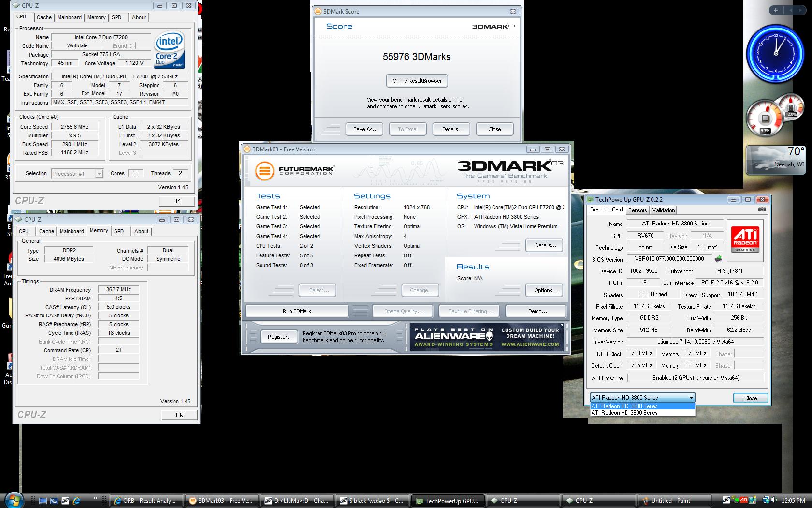Click the 3DMark Score window title icon

click(x=318, y=11)
